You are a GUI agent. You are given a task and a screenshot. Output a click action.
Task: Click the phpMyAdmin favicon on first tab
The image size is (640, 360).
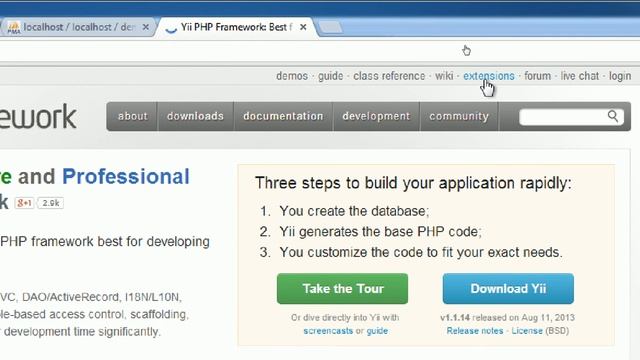(x=13, y=28)
